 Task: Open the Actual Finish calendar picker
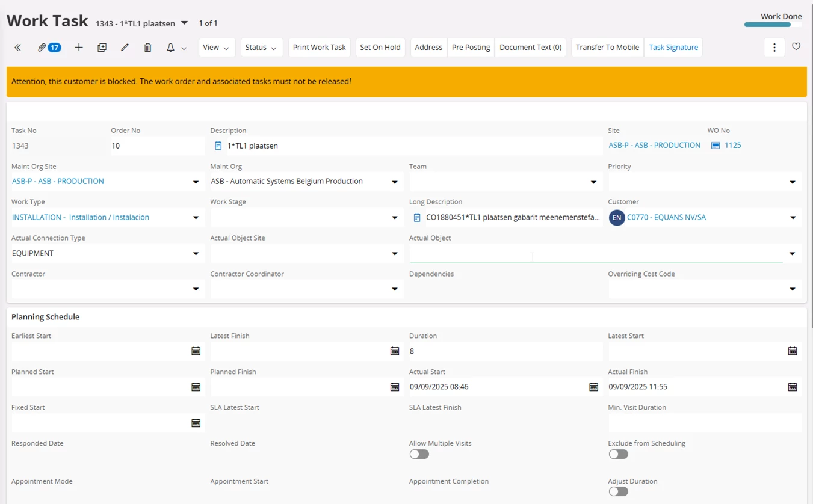pyautogui.click(x=792, y=387)
